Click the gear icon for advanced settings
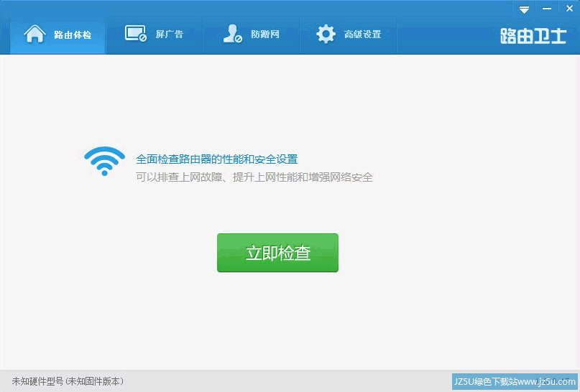Image resolution: width=580 pixels, height=392 pixels. (326, 34)
